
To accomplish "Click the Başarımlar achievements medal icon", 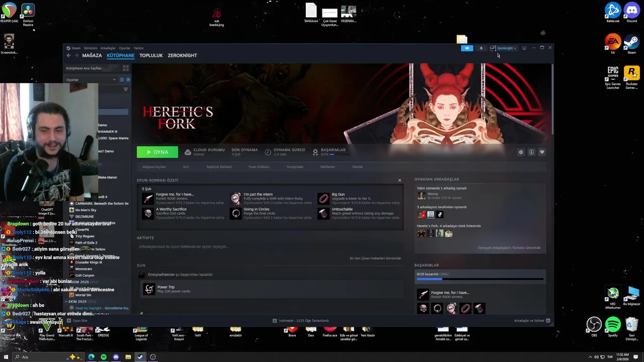I will point(315,152).
